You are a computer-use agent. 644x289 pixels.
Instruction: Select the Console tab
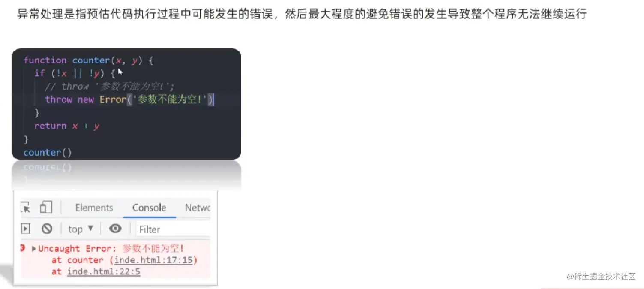click(x=149, y=208)
